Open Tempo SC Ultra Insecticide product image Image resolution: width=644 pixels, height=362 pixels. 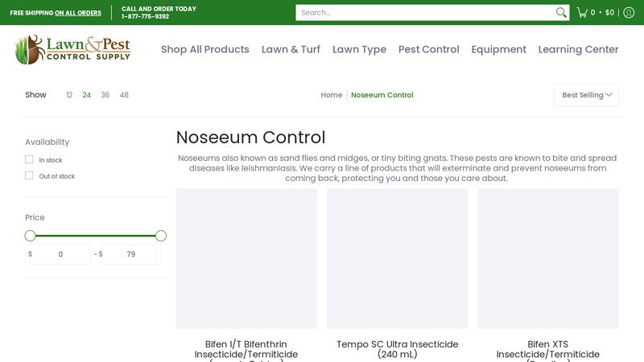(397, 258)
